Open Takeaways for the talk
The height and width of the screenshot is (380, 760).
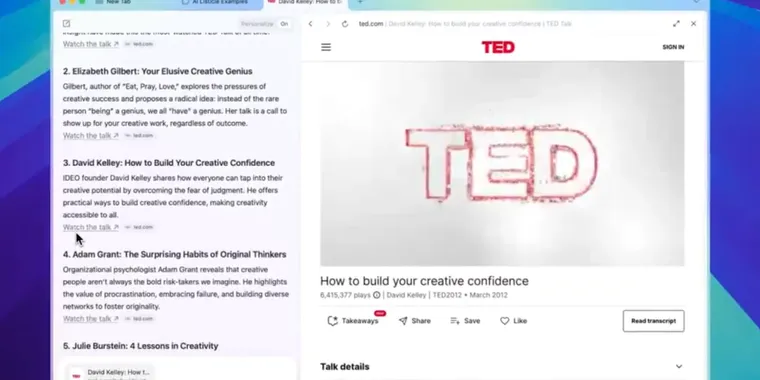tap(353, 321)
